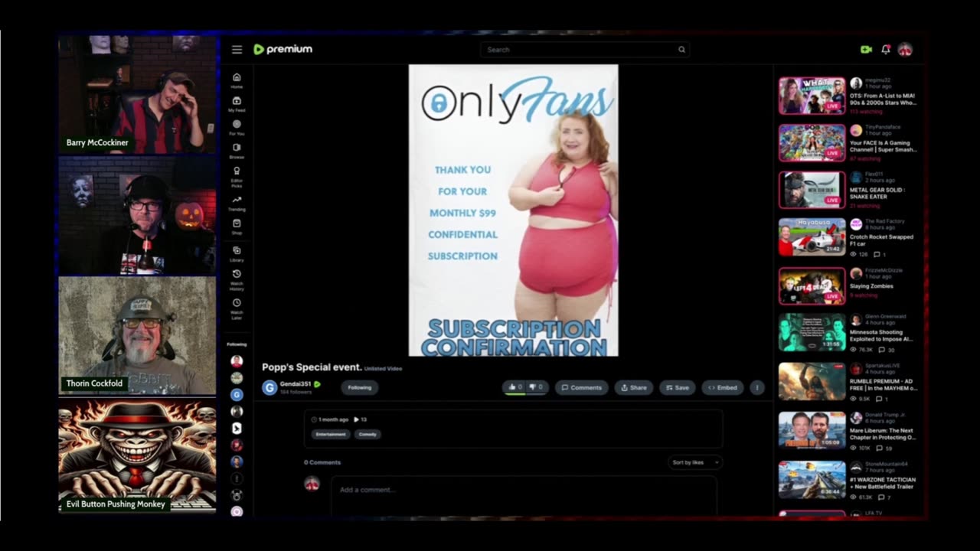The height and width of the screenshot is (551, 980).
Task: Click the blue G followed channel icon
Action: pyautogui.click(x=237, y=395)
